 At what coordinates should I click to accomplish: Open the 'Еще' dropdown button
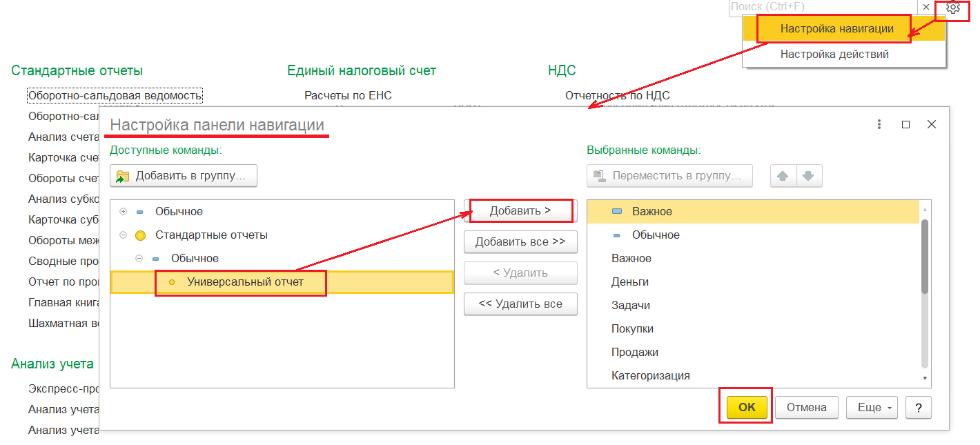pos(872,408)
